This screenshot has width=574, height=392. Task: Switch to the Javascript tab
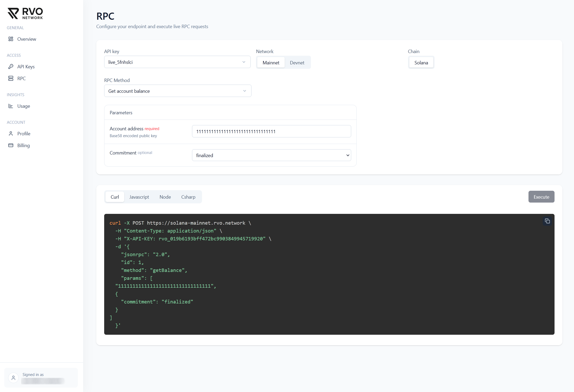139,197
